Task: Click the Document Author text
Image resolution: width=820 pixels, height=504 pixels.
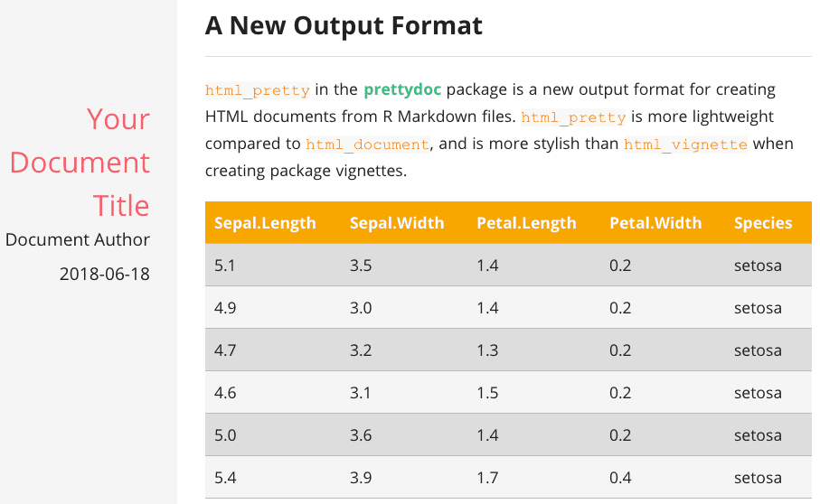Action: tap(78, 239)
